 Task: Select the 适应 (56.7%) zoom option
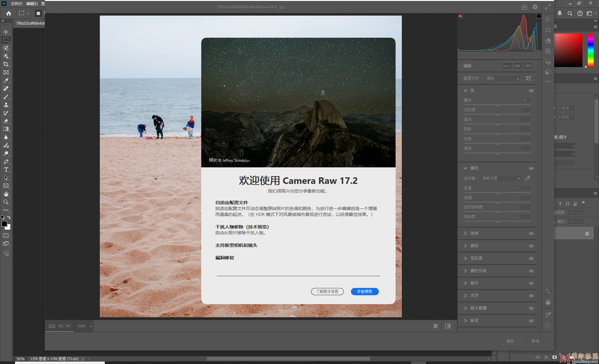coord(59,326)
